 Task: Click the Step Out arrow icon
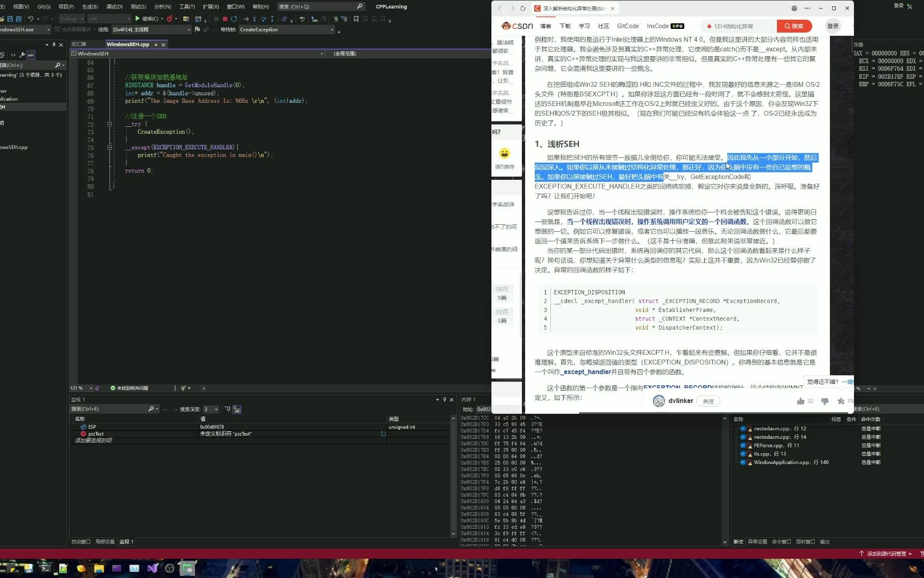tap(272, 19)
